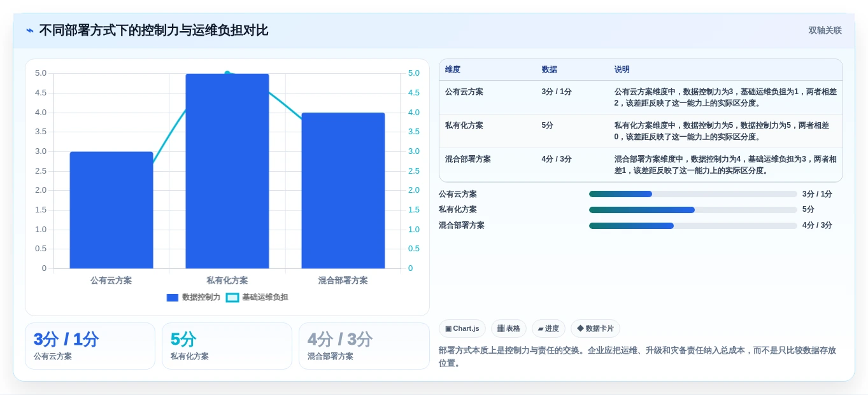Click the 私有化方案 bar in the chart
Viewport: 868px width, 395px height.
pyautogui.click(x=227, y=171)
